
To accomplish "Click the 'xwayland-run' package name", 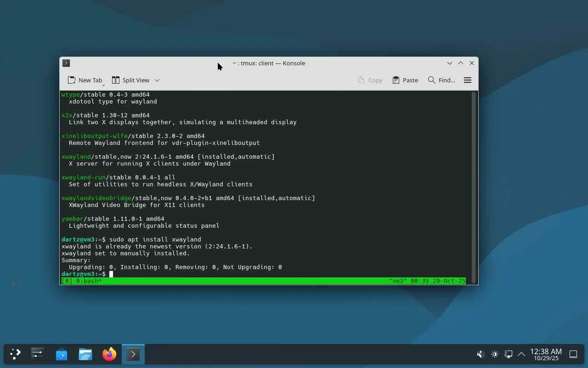I will point(84,178).
